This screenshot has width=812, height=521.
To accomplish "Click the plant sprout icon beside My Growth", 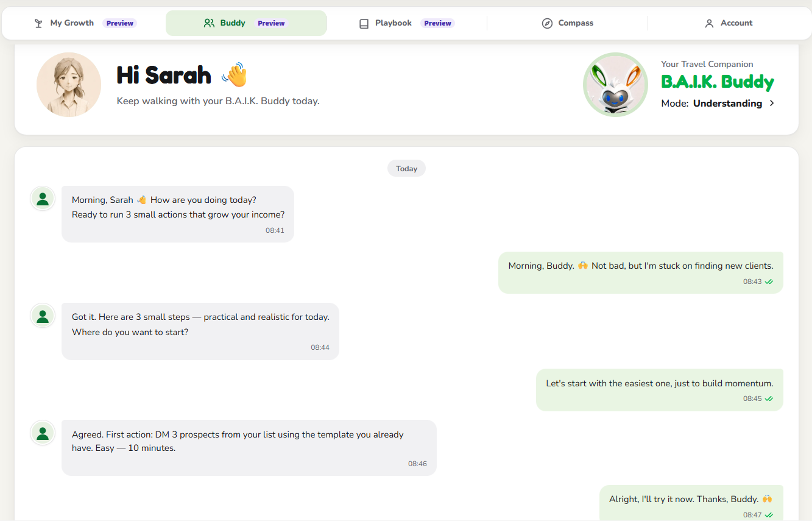I will point(38,23).
